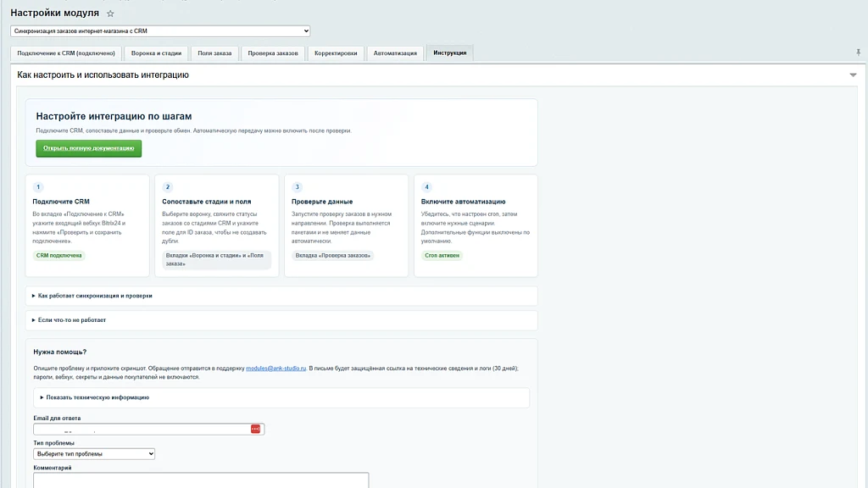Switch to Подключение к CRM tab

pos(66,53)
